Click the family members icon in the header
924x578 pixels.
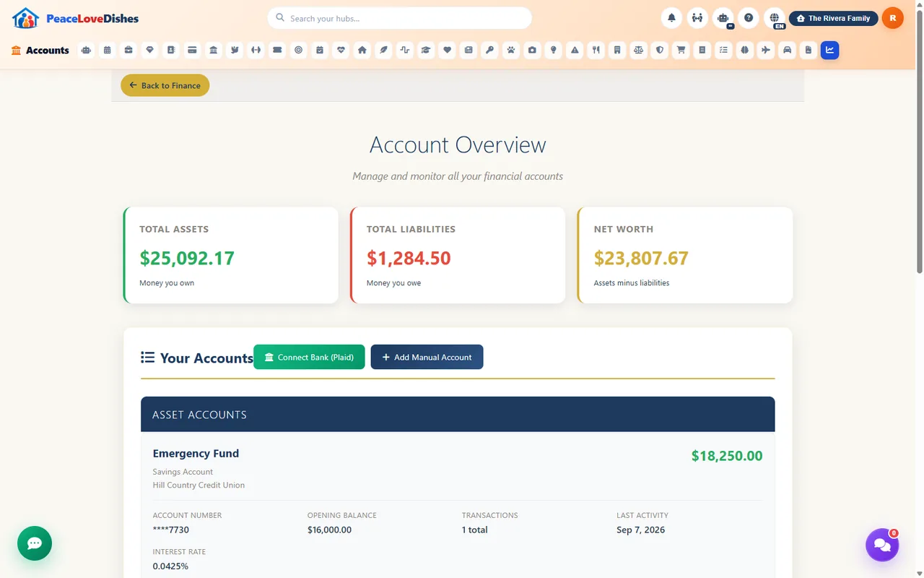tap(697, 18)
